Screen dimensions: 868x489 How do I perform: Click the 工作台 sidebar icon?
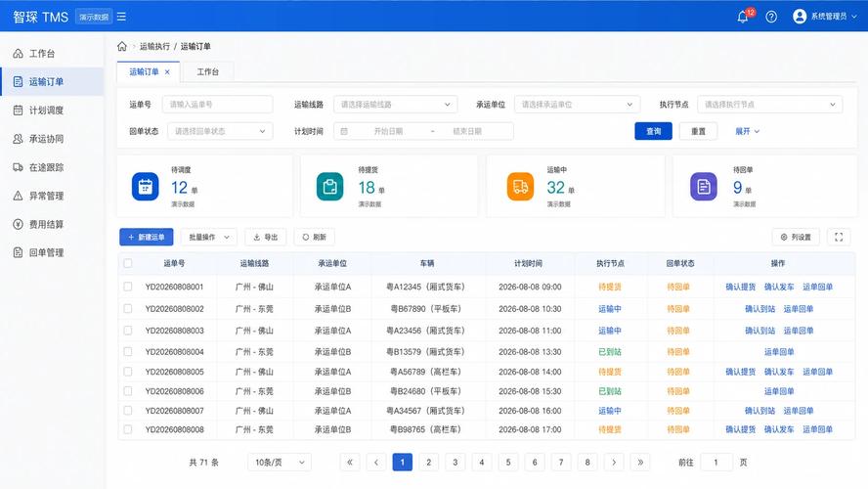click(x=18, y=53)
